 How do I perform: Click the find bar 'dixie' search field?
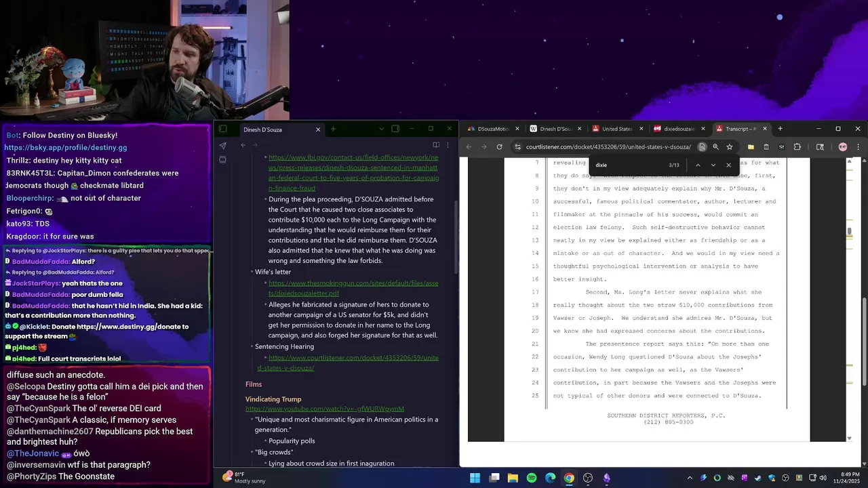click(627, 165)
